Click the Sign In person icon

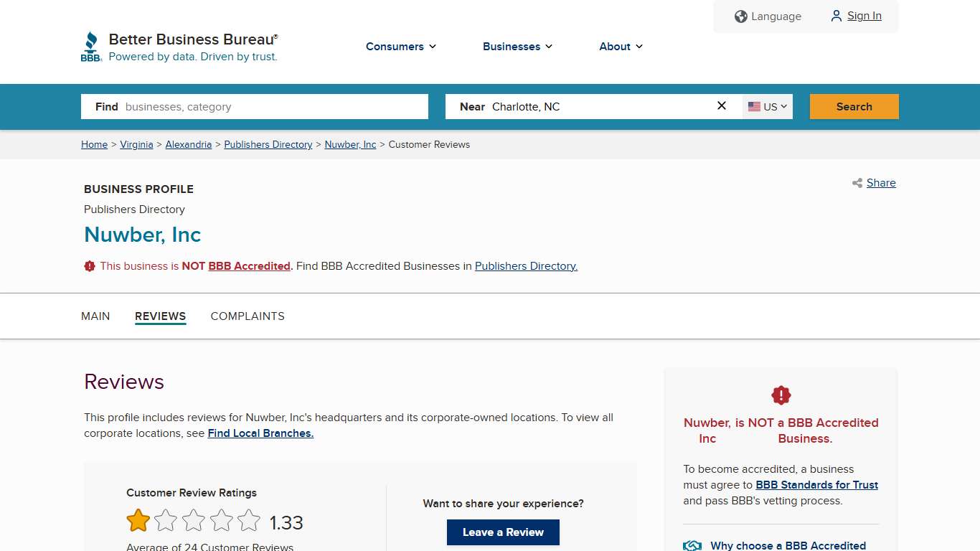836,16
